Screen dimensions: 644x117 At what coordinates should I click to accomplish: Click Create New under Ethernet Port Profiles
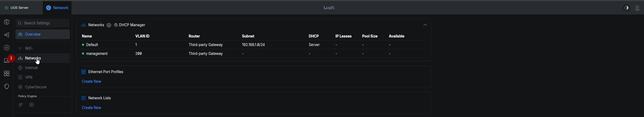(92, 81)
